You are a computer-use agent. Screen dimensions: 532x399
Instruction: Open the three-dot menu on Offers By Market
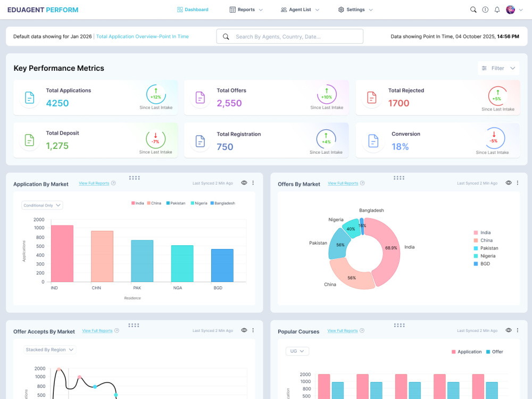(x=518, y=183)
